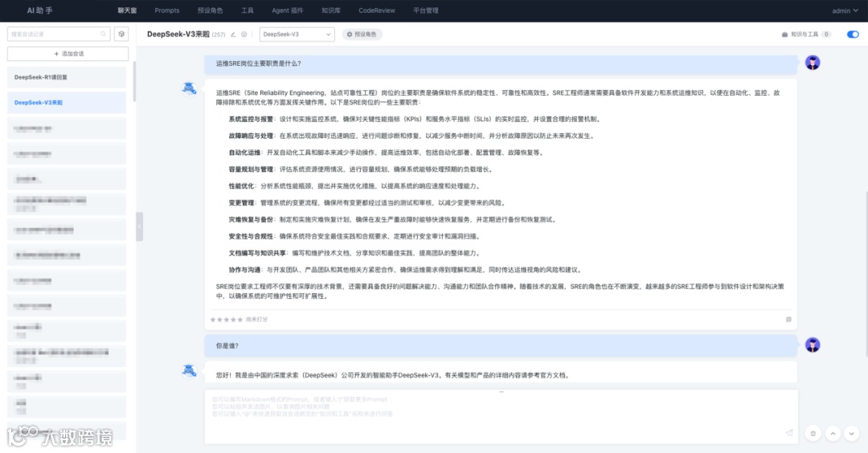
Task: Click the '尚未打分' rating text
Action: [x=257, y=320]
